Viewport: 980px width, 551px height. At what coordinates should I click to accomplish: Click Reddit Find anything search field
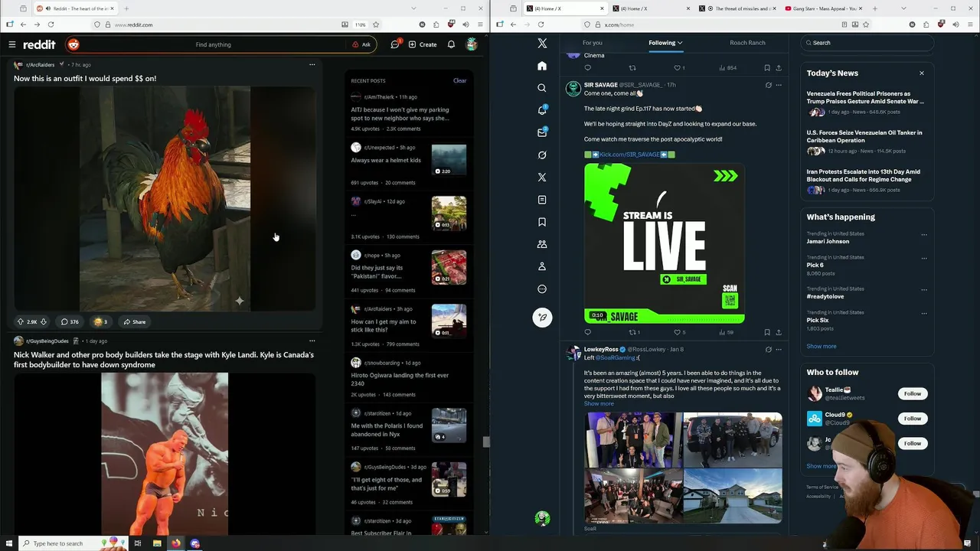[x=213, y=44]
